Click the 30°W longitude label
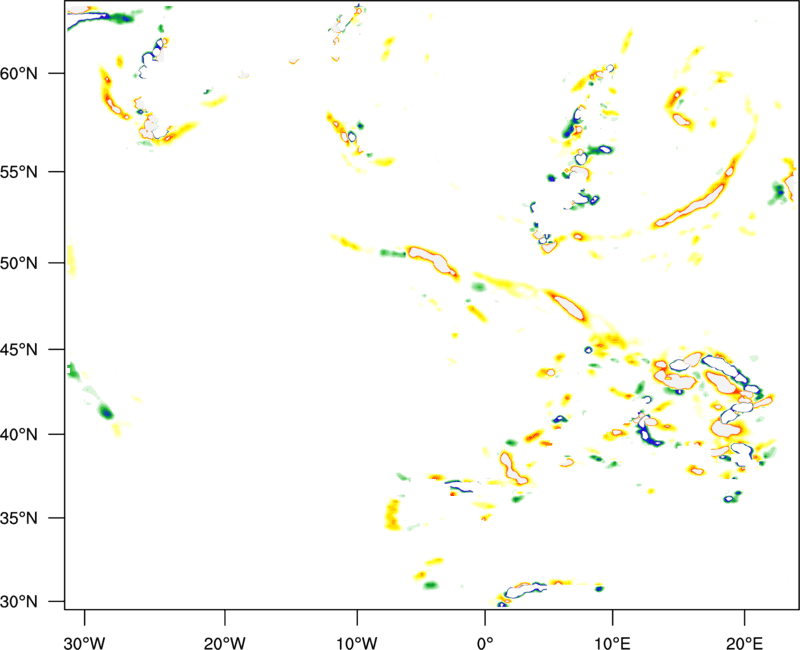The height and width of the screenshot is (650, 800). pos(85,643)
